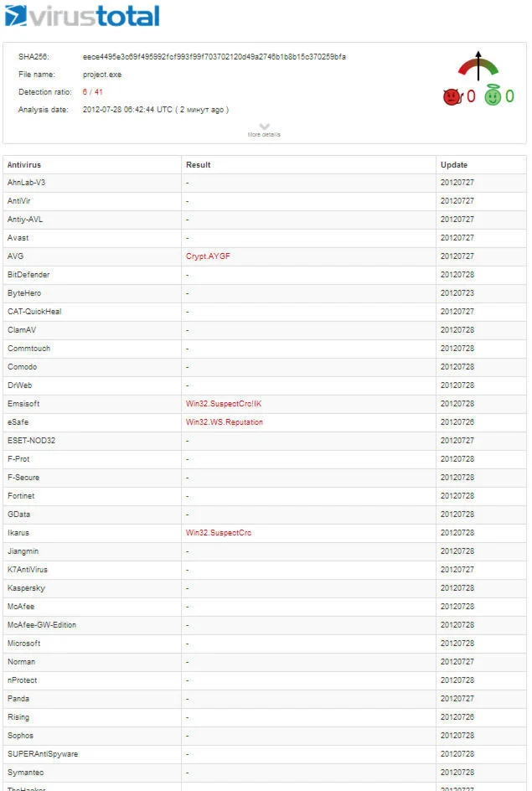Select the Microsoft antivirus row
This screenshot has height=791, width=532.
pos(24,644)
